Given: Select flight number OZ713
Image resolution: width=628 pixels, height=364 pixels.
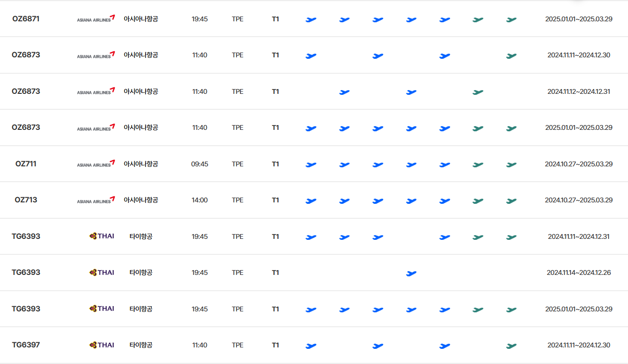Looking at the screenshot, I should coord(26,200).
